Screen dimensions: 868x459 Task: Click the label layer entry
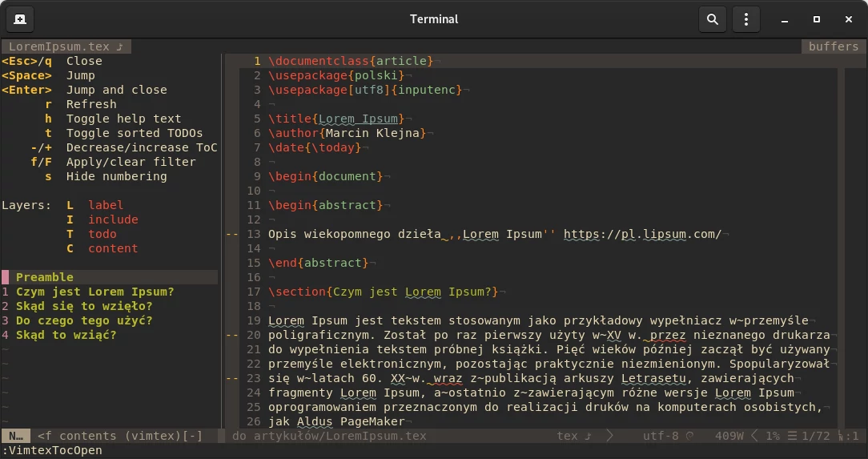pos(106,205)
